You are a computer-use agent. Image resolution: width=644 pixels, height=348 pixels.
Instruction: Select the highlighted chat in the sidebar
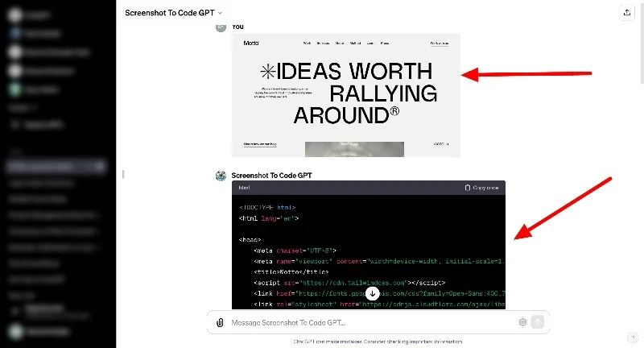(48, 167)
